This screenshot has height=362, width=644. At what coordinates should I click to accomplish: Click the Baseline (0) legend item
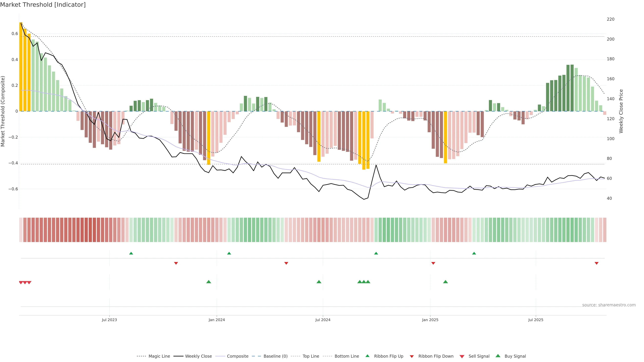275,356
